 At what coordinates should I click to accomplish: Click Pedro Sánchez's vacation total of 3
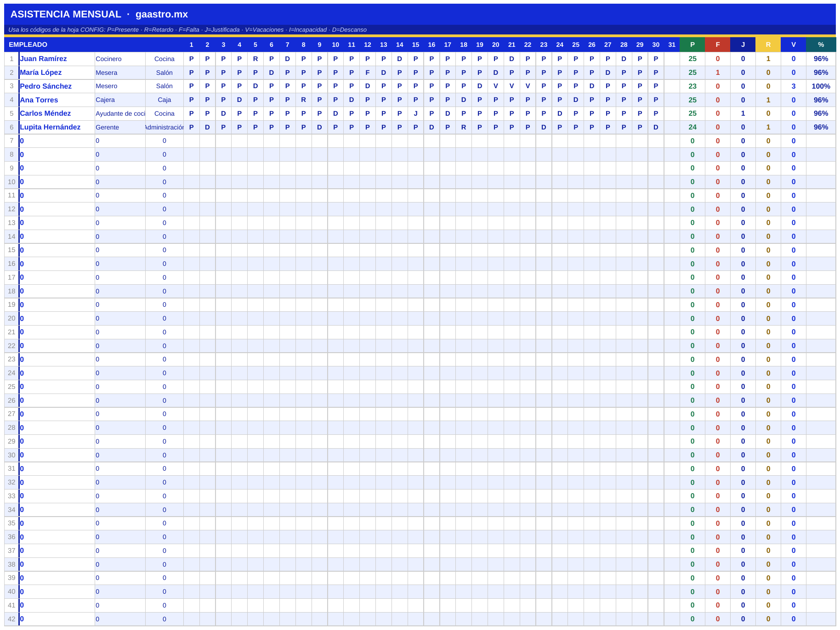[793, 86]
